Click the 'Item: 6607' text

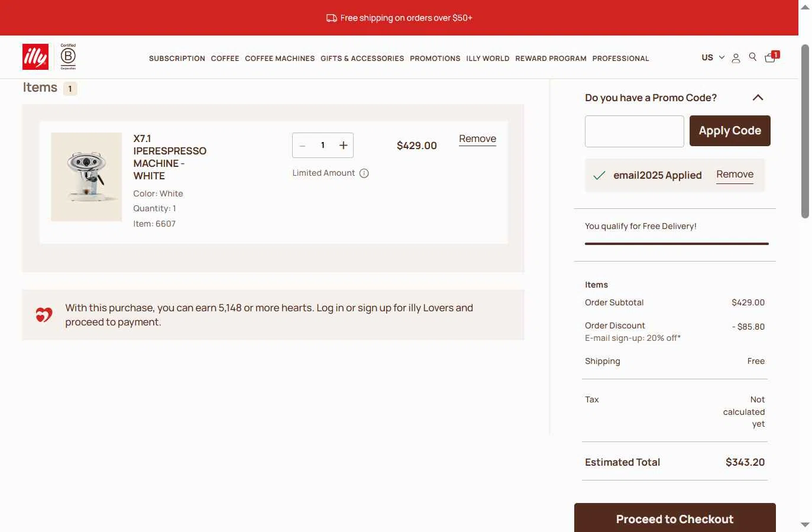pos(154,224)
